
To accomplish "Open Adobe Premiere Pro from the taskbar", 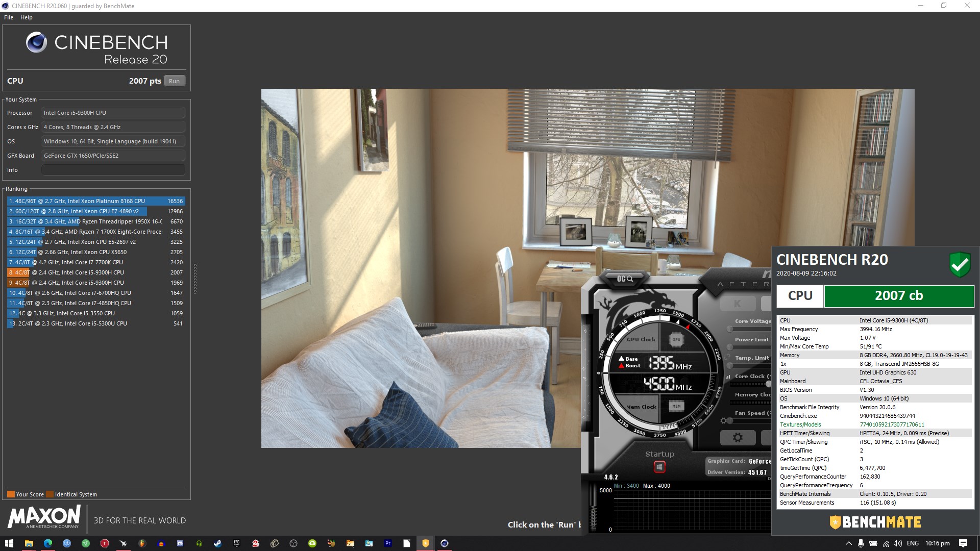I will 388,543.
